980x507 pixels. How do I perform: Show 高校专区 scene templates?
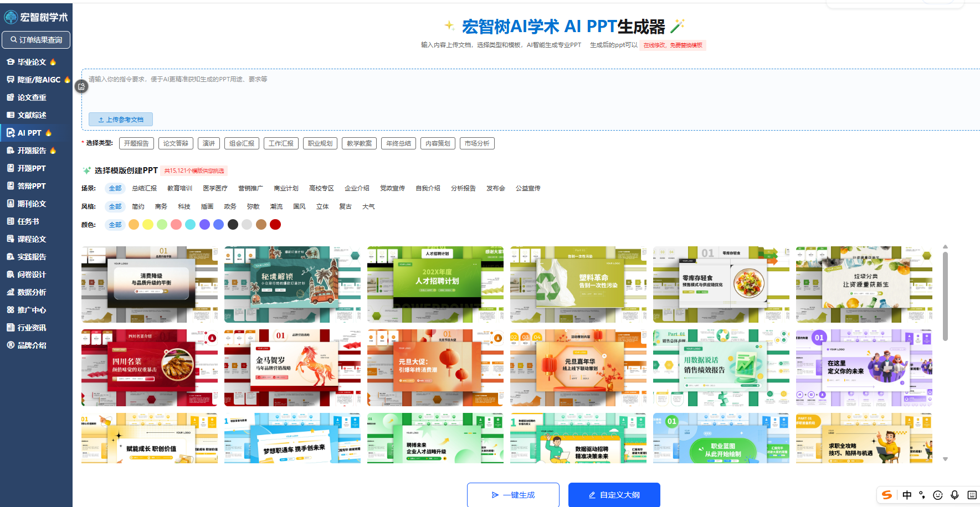pyautogui.click(x=322, y=188)
